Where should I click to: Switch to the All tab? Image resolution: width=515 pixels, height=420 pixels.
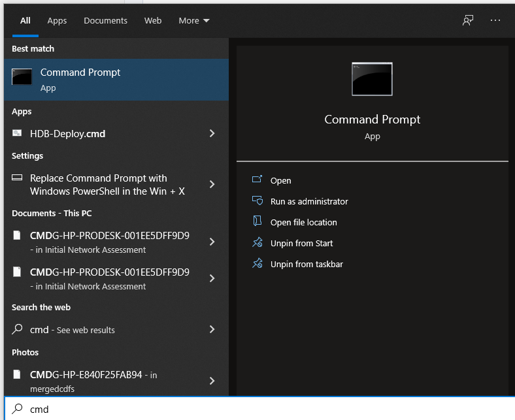(x=25, y=21)
